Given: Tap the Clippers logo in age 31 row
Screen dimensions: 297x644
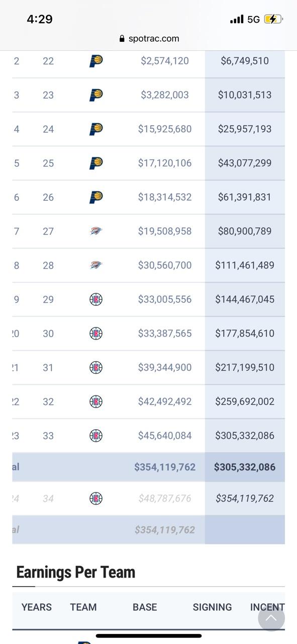Looking at the screenshot, I should click(96, 367).
